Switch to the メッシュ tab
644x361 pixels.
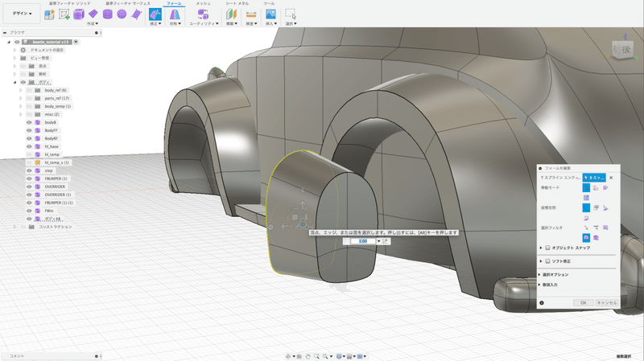(x=204, y=3)
